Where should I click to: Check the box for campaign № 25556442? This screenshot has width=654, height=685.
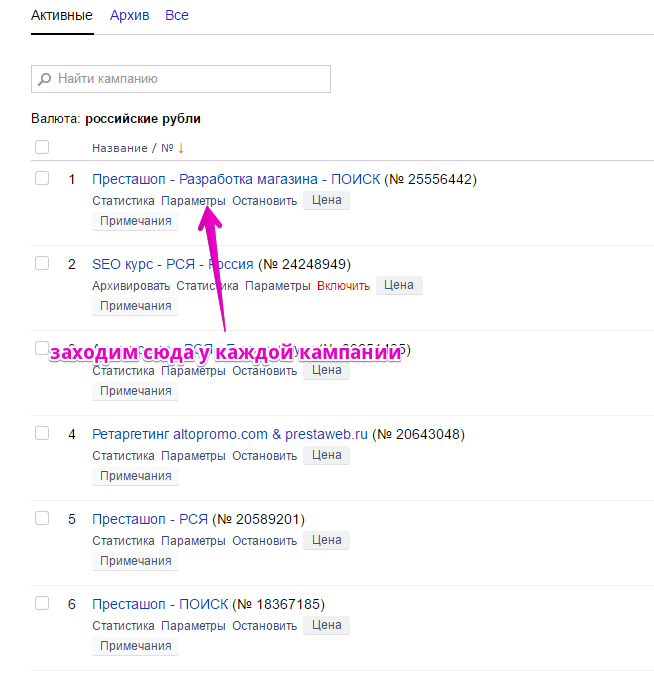point(42,179)
